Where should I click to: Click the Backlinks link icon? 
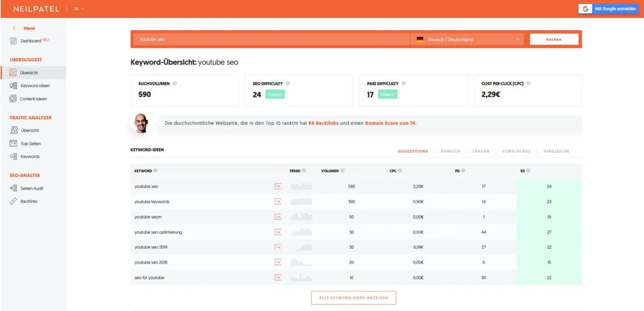coord(14,201)
